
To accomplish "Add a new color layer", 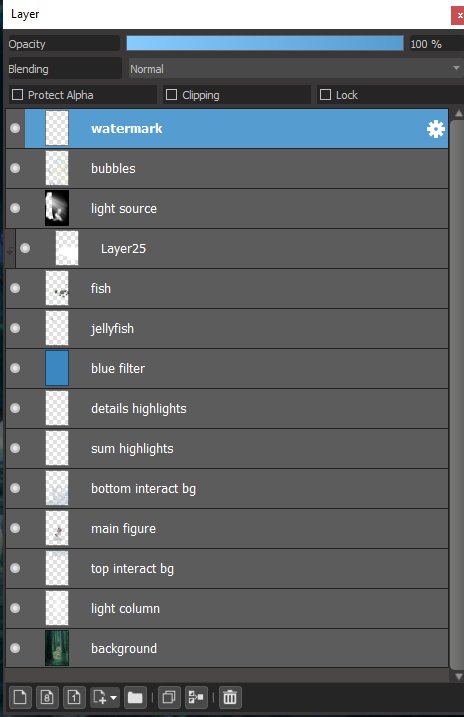I will (x=20, y=697).
